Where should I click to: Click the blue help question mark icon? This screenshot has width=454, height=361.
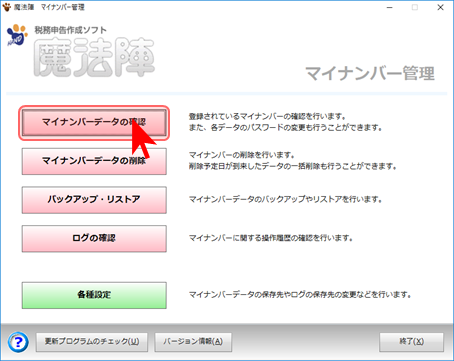pyautogui.click(x=18, y=342)
